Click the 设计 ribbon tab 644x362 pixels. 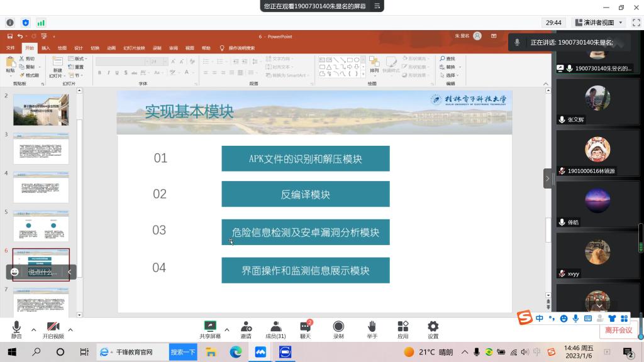coord(79,48)
